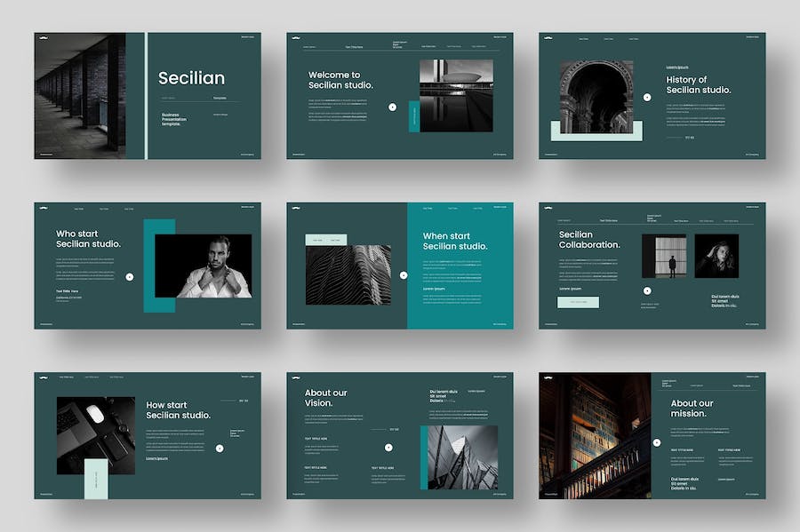Select the window silhouette photo on the Collaboration slide
Viewport: 800px width, 532px height.
(x=664, y=256)
